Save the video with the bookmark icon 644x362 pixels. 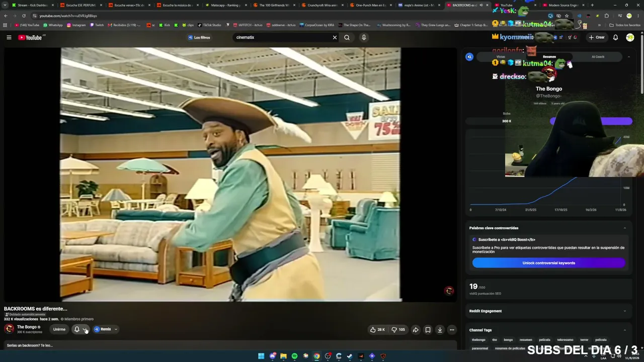pos(428,330)
